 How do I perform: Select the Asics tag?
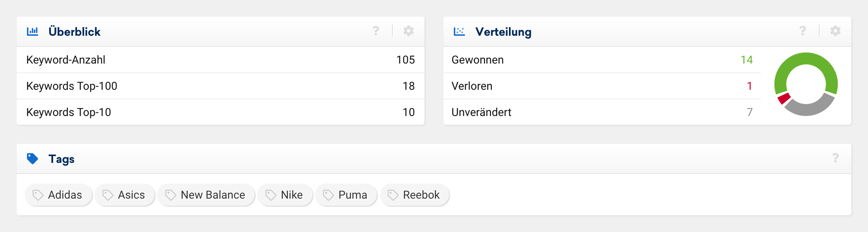(125, 195)
